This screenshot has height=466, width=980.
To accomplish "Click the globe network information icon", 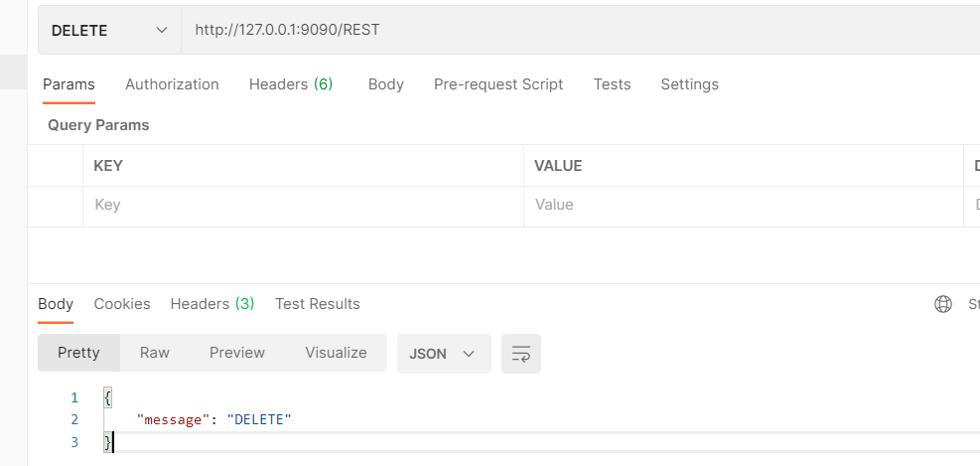I will [942, 304].
